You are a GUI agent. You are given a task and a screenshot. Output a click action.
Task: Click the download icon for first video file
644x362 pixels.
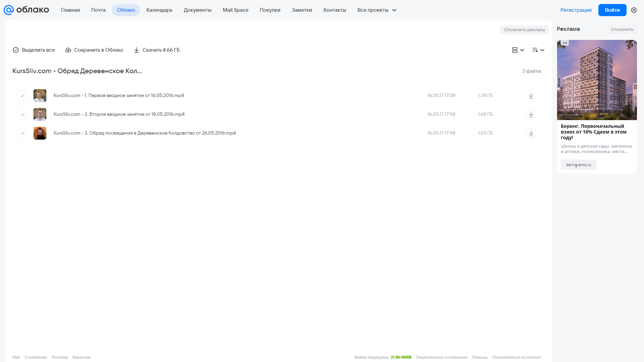pos(531,96)
